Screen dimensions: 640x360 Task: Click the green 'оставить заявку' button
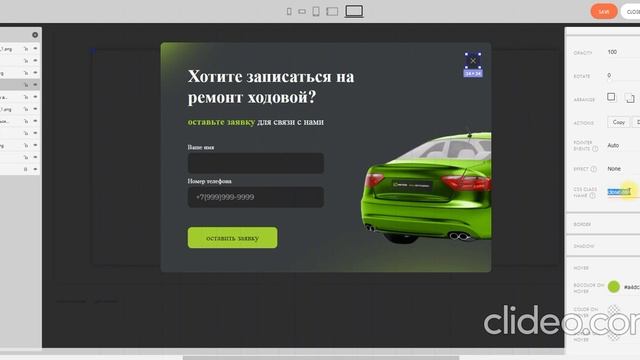click(233, 238)
